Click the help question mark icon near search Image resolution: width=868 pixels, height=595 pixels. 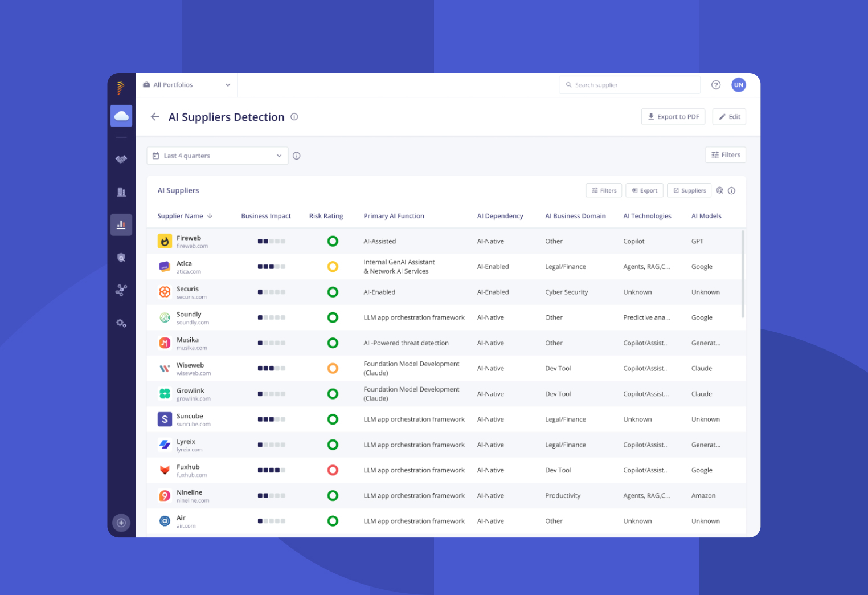715,84
